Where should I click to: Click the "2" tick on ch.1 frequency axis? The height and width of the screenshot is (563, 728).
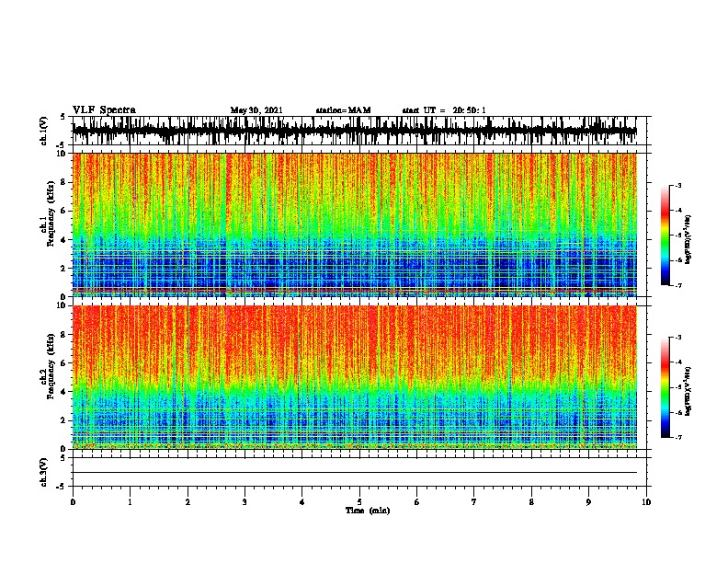pos(64,268)
